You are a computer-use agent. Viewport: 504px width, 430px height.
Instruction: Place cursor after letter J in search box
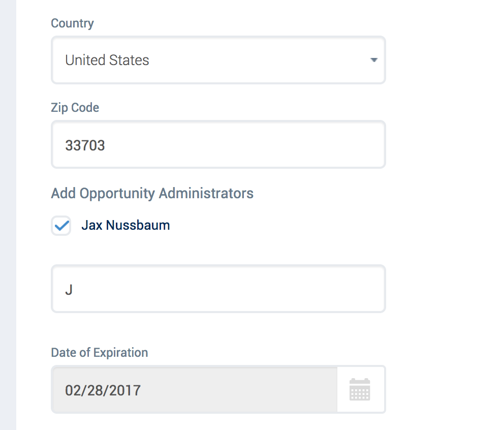coord(73,290)
